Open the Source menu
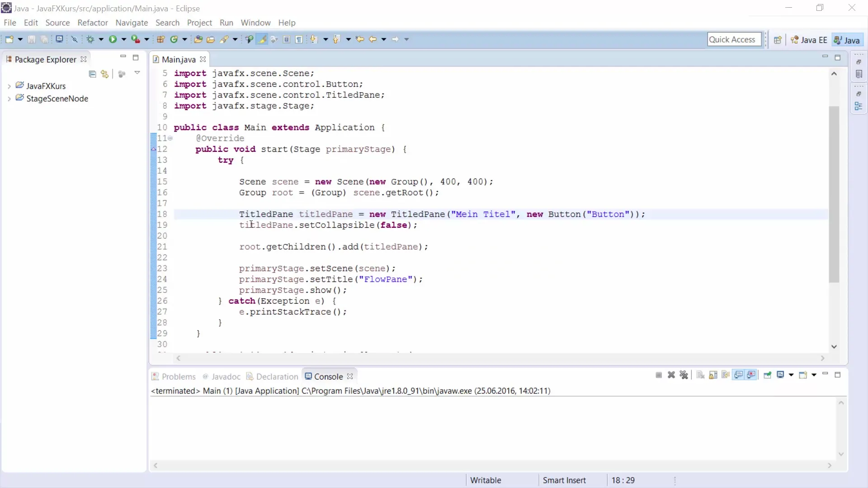Screen dimensions: 868x488 click(x=57, y=23)
